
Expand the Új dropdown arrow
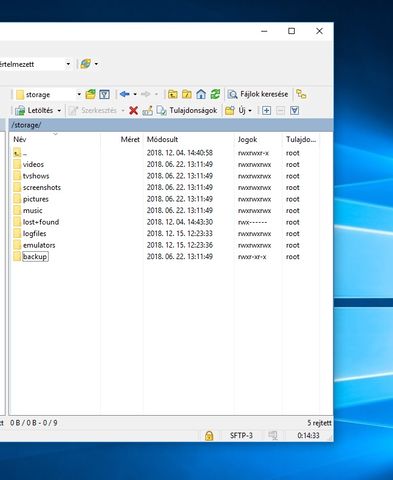250,111
